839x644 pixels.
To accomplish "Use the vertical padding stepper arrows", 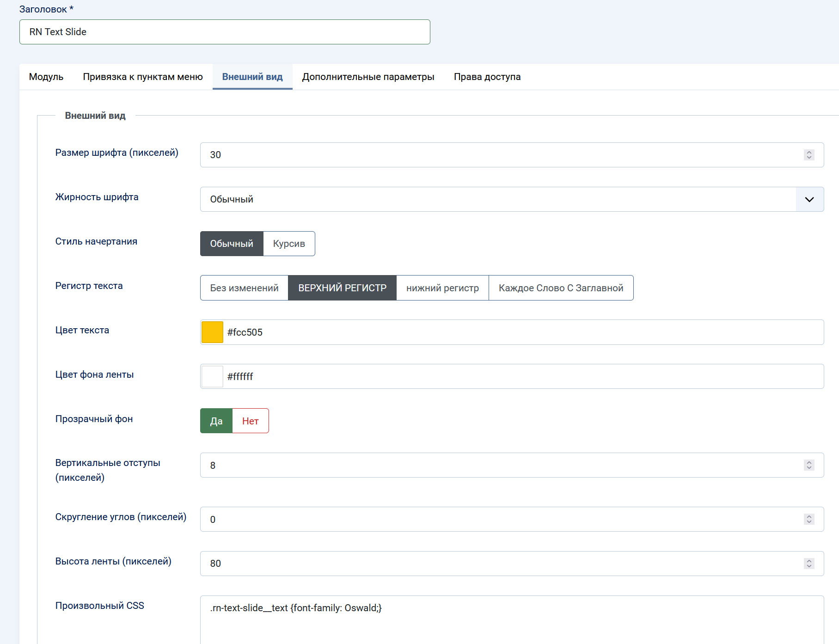I will click(809, 465).
